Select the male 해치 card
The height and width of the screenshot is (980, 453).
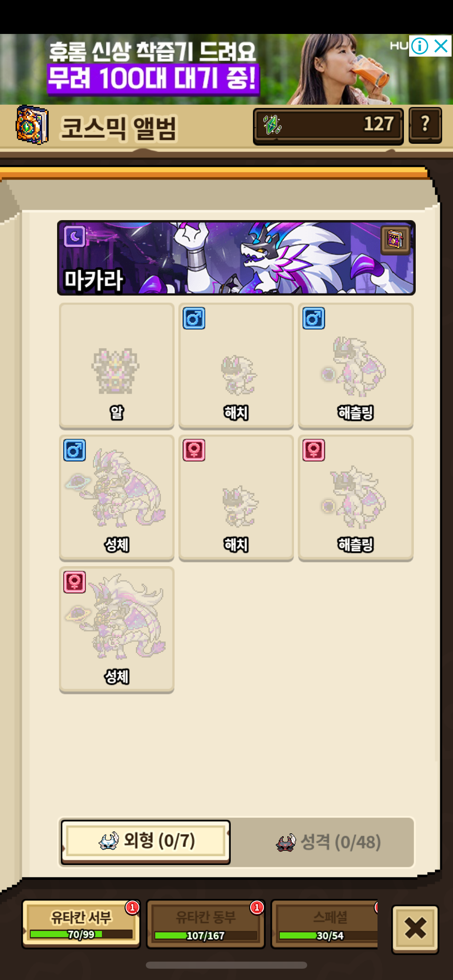click(x=236, y=366)
